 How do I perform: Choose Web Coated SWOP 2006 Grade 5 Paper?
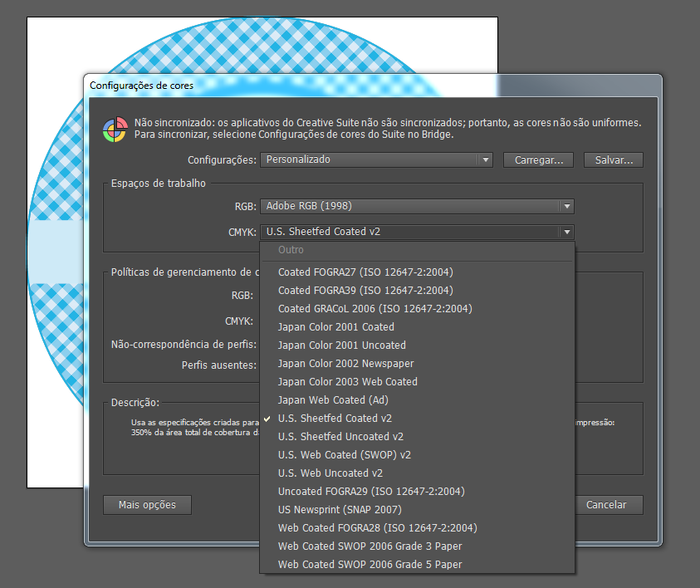point(417,565)
